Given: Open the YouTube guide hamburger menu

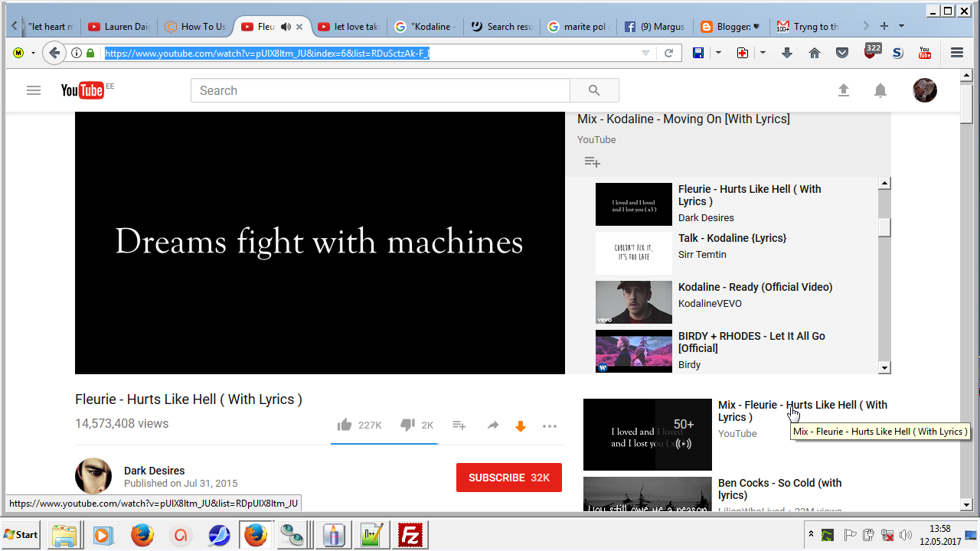Looking at the screenshot, I should pyautogui.click(x=33, y=90).
